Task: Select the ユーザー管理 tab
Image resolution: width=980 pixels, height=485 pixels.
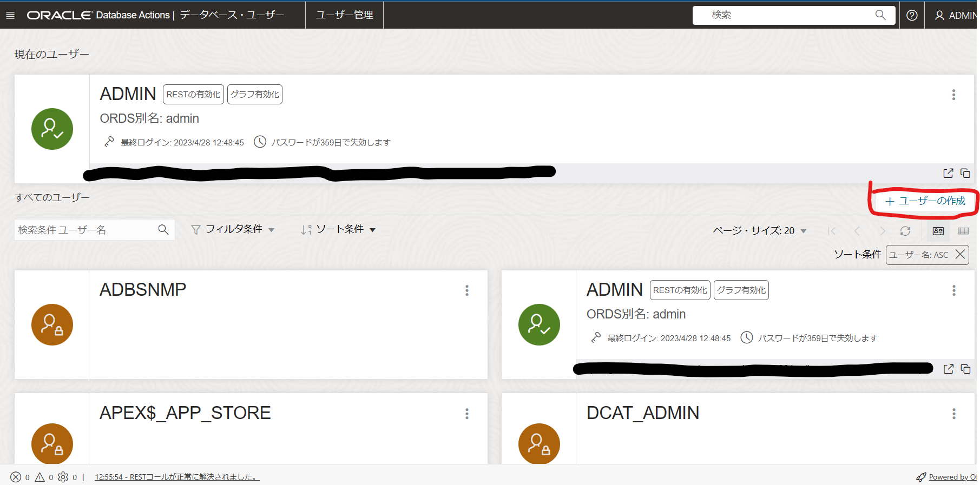Action: pos(344,15)
